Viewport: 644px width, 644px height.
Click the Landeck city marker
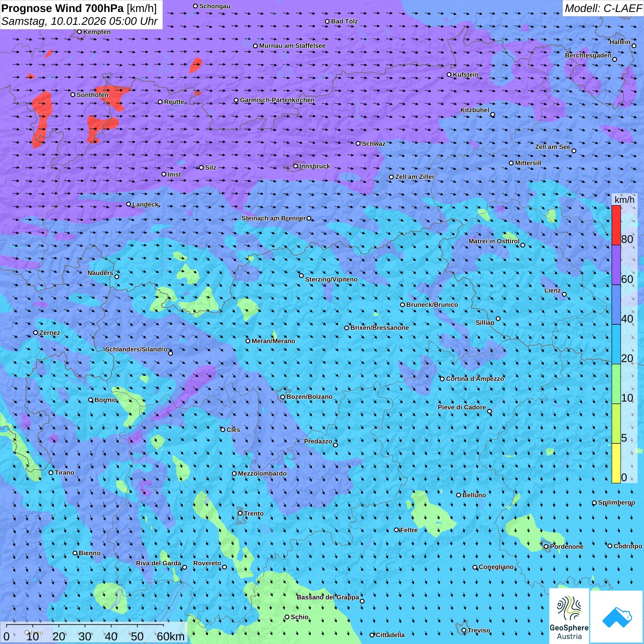pos(129,204)
